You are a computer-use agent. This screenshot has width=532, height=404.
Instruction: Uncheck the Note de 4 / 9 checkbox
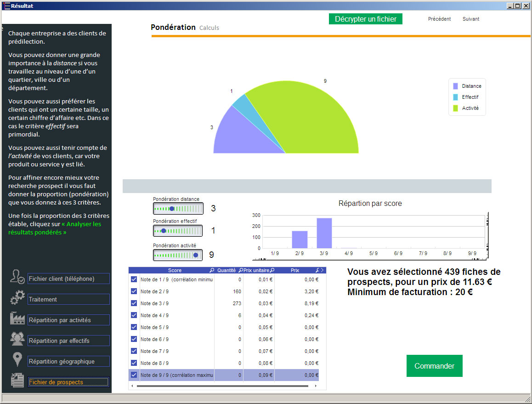point(134,315)
